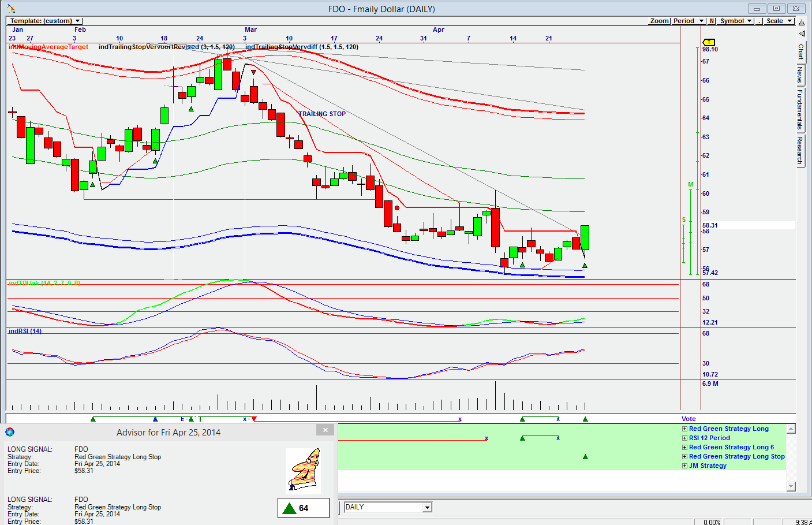
Task: Click the 57.42 price label on the axis
Action: (x=710, y=273)
